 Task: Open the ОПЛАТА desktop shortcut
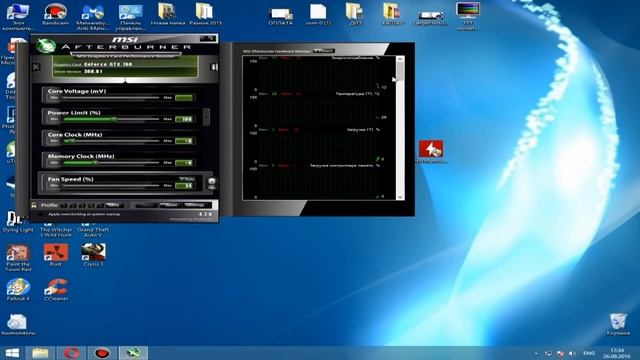281,16
